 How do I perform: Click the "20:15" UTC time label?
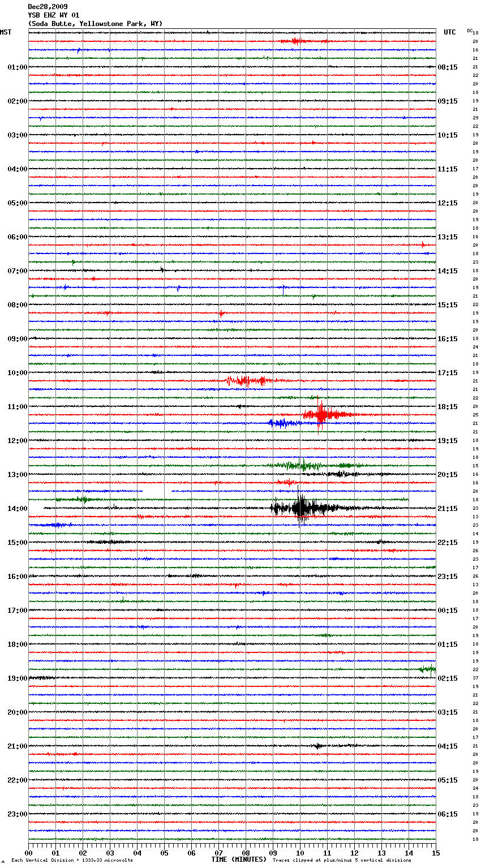(448, 475)
